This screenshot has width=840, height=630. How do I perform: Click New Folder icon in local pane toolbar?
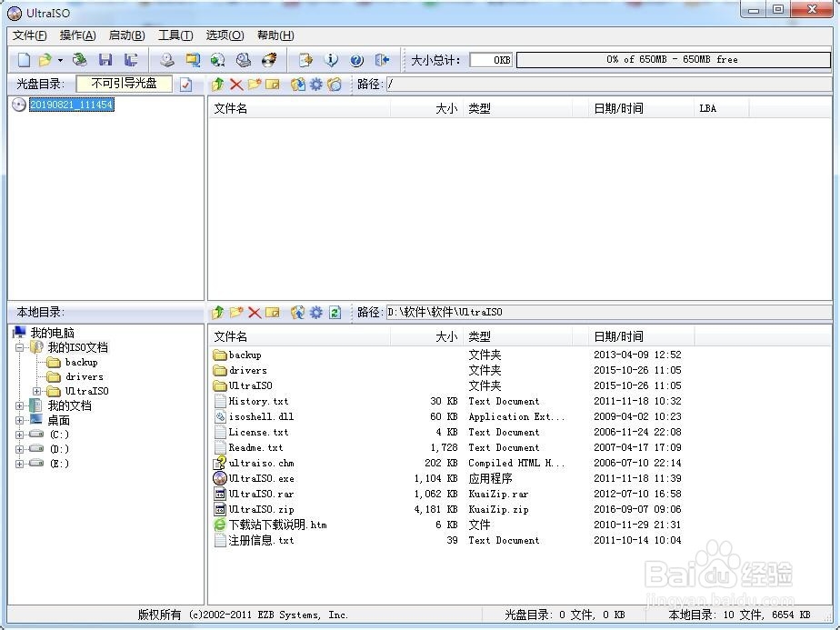coord(235,313)
